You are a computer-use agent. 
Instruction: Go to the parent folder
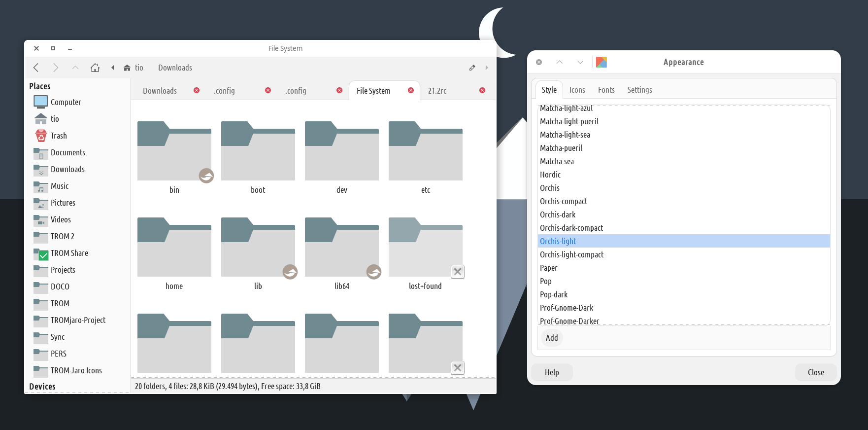[x=75, y=68]
